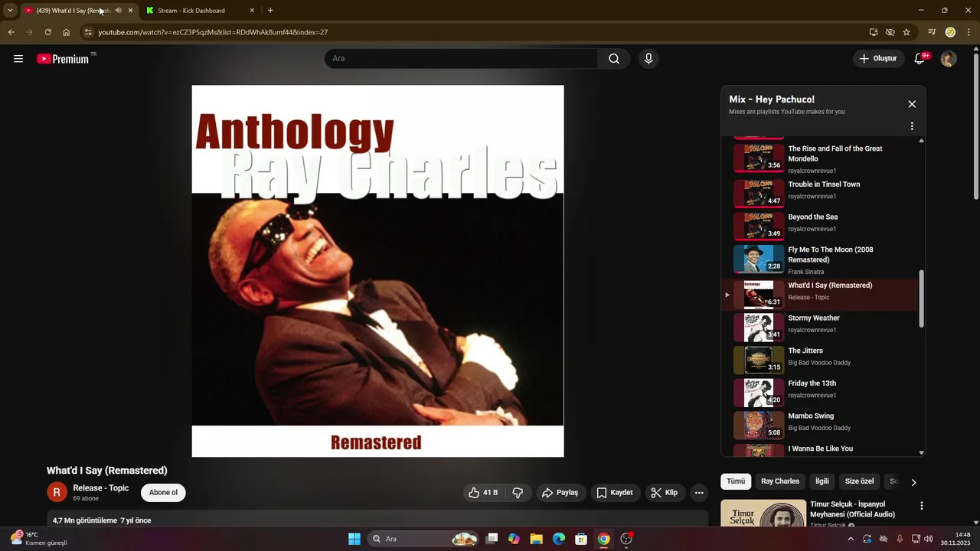Expand the tab search dropdown arrow
Viewport: 980px width, 551px height.
[x=10, y=11]
